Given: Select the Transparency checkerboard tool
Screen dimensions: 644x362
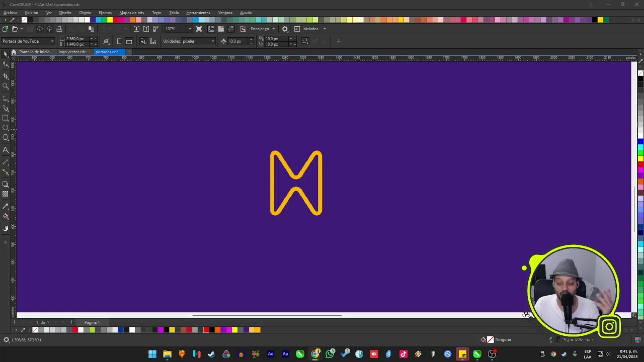Looking at the screenshot, I should (x=6, y=194).
